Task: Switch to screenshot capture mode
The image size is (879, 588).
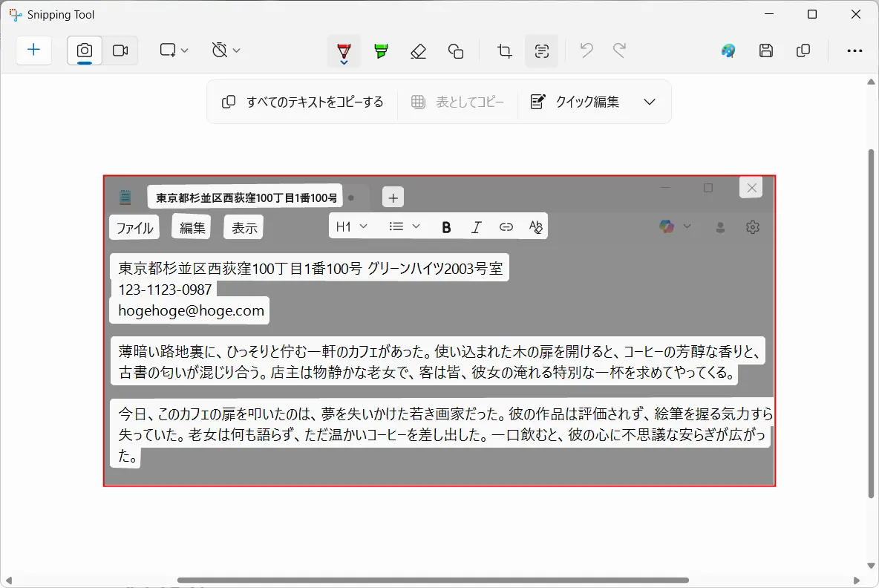Action: coord(85,50)
